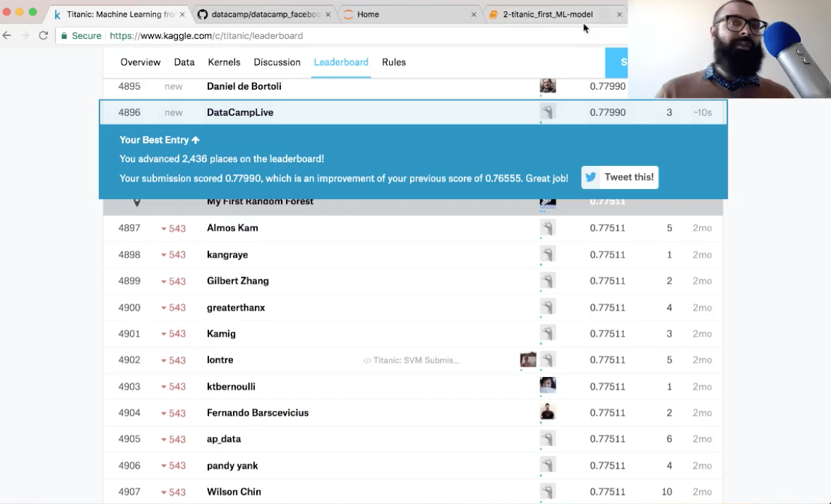Click lontre's photo avatar
This screenshot has width=831, height=504.
(528, 360)
